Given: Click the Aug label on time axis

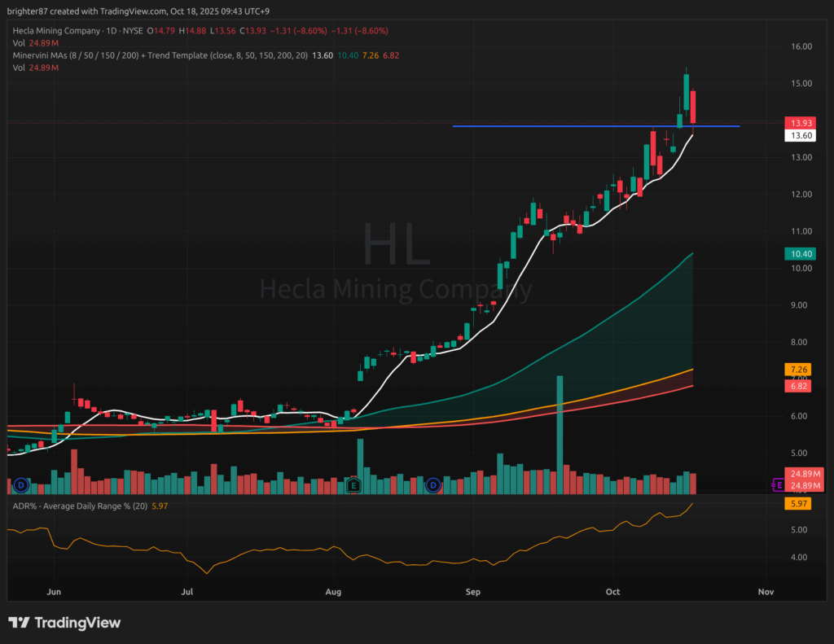Looking at the screenshot, I should click(x=334, y=590).
